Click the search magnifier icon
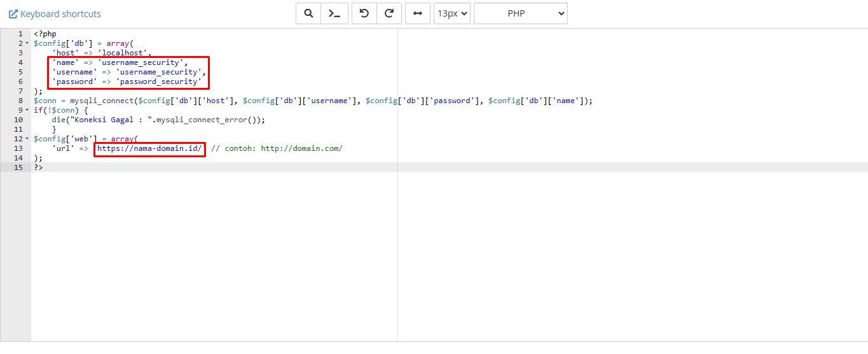 pyautogui.click(x=308, y=13)
